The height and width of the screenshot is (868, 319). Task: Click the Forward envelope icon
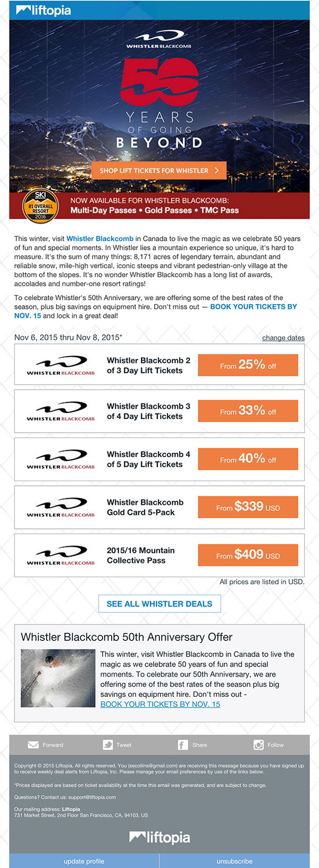(x=33, y=745)
